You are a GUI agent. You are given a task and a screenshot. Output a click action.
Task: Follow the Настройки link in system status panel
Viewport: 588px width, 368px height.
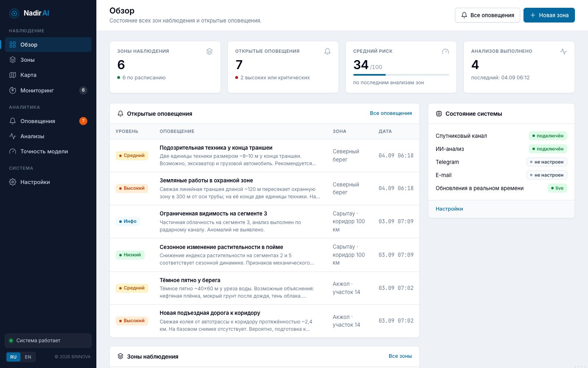pos(449,209)
